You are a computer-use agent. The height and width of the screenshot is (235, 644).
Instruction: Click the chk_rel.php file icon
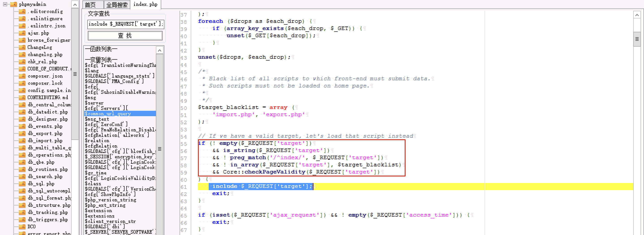(x=22, y=62)
